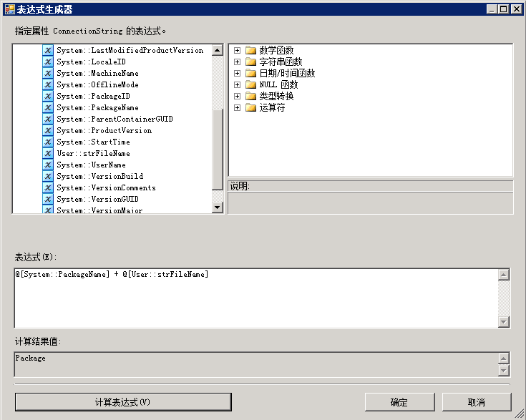Select System::LastModifiedProductVersion in list

click(130, 50)
